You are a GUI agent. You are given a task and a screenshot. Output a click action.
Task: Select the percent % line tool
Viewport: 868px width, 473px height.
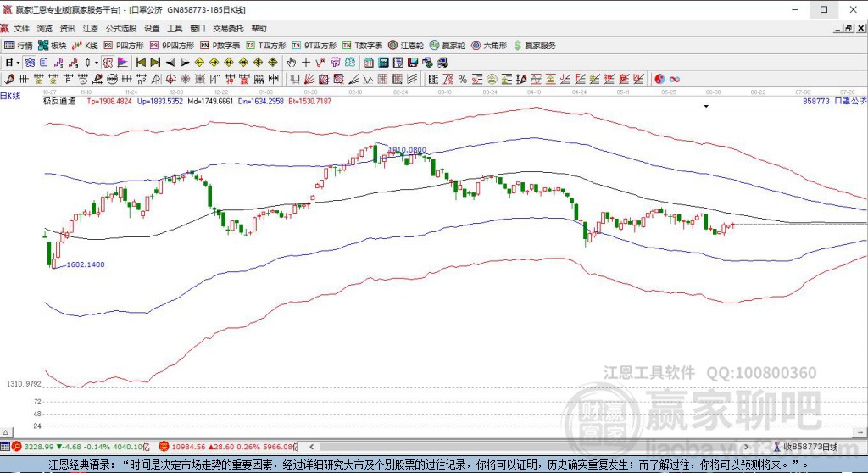[462, 79]
